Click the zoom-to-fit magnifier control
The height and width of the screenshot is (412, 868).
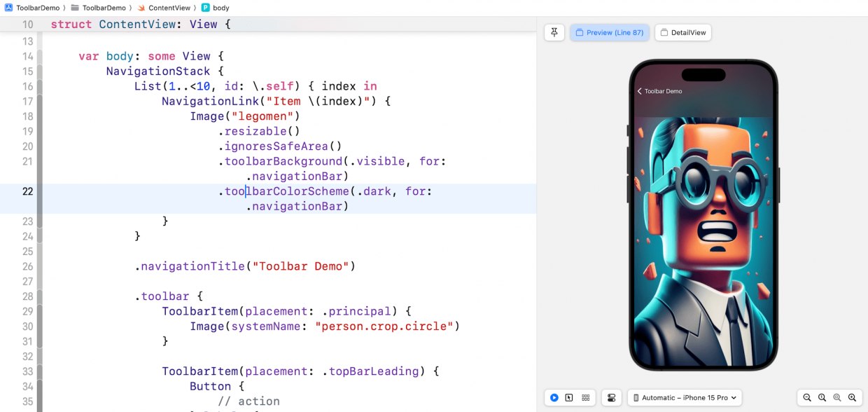coord(837,397)
